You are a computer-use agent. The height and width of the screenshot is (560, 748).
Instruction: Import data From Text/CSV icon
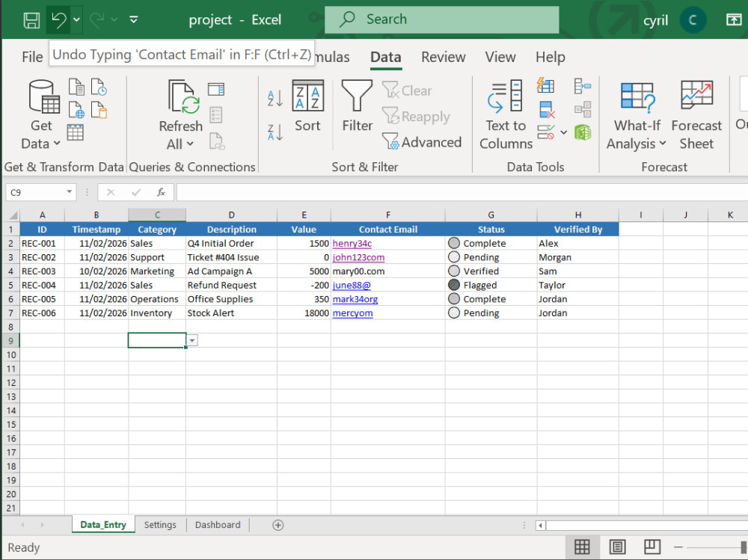(x=76, y=87)
